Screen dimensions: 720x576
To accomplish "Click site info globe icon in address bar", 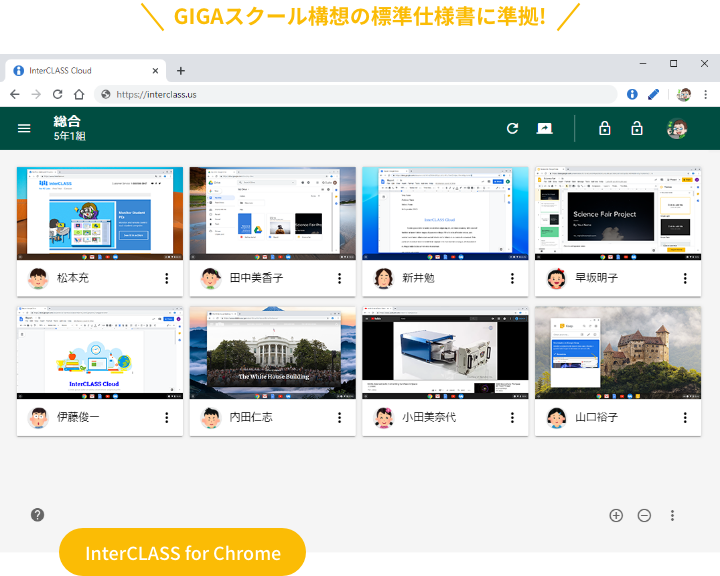I will (106, 94).
